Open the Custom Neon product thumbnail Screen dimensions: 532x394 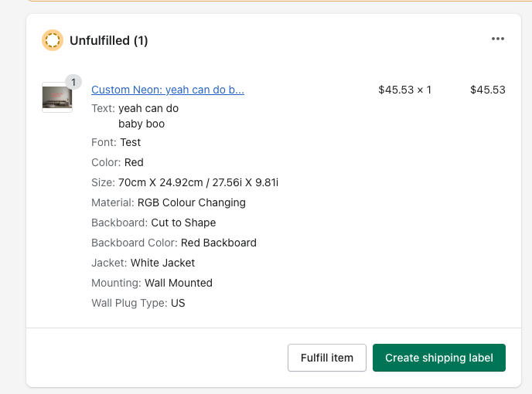point(56,97)
